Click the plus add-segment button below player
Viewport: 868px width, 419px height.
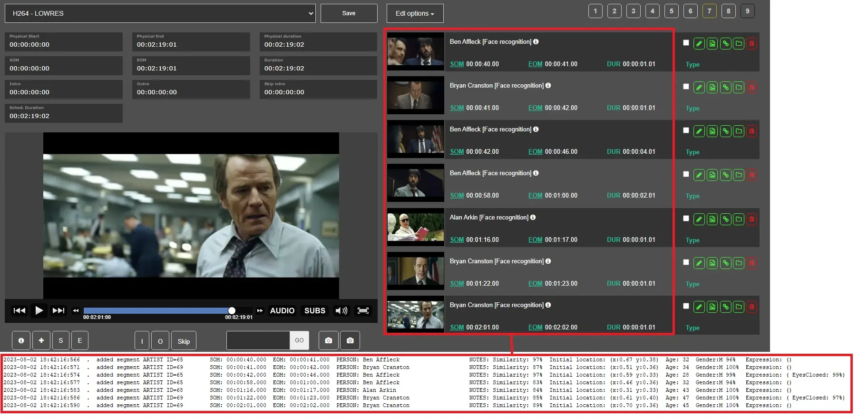[41, 340]
